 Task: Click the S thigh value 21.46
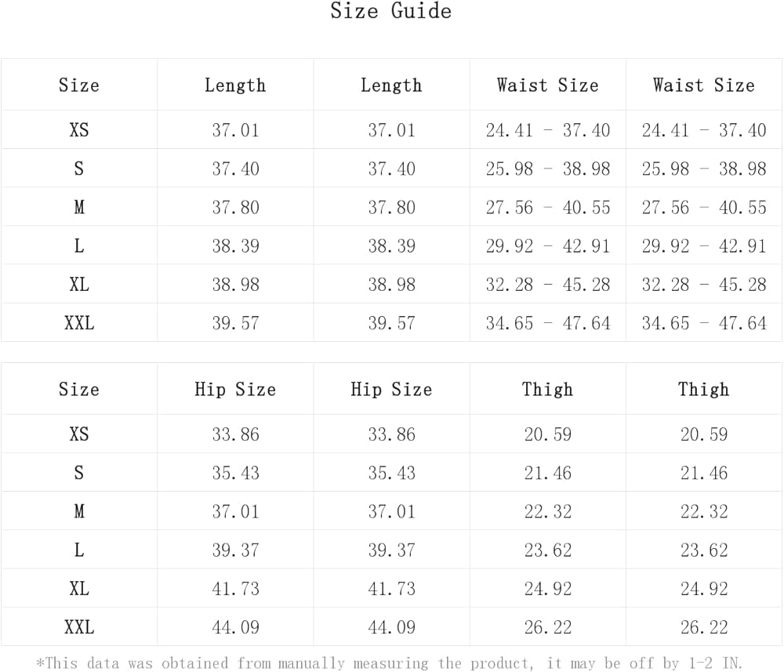[548, 473]
